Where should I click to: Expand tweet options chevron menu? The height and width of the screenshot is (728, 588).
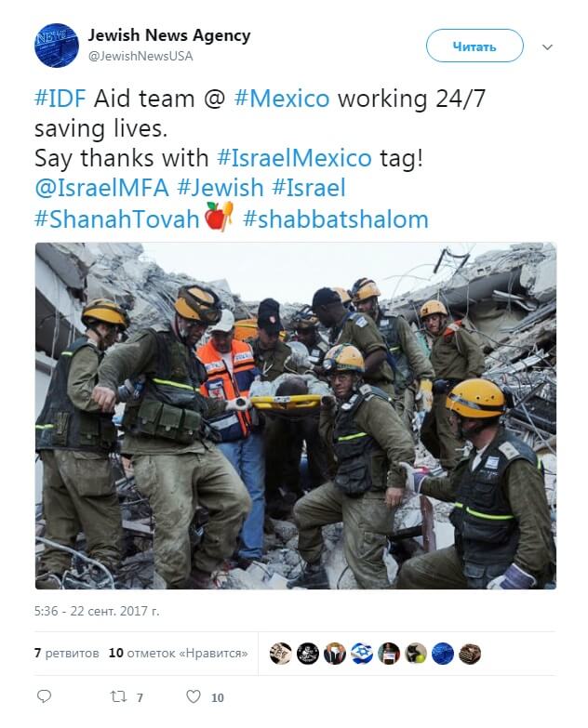548,46
